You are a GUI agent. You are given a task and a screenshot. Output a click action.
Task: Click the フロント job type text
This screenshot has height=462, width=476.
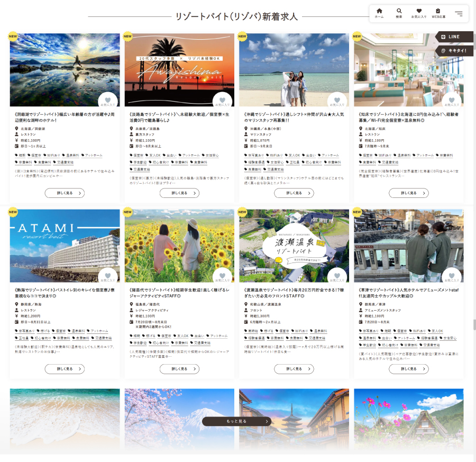tap(256, 311)
